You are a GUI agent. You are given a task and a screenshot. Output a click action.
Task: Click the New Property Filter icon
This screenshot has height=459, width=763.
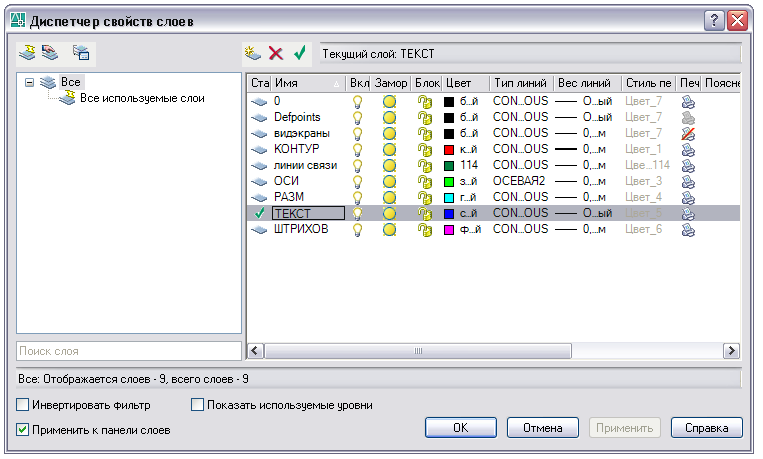click(27, 52)
